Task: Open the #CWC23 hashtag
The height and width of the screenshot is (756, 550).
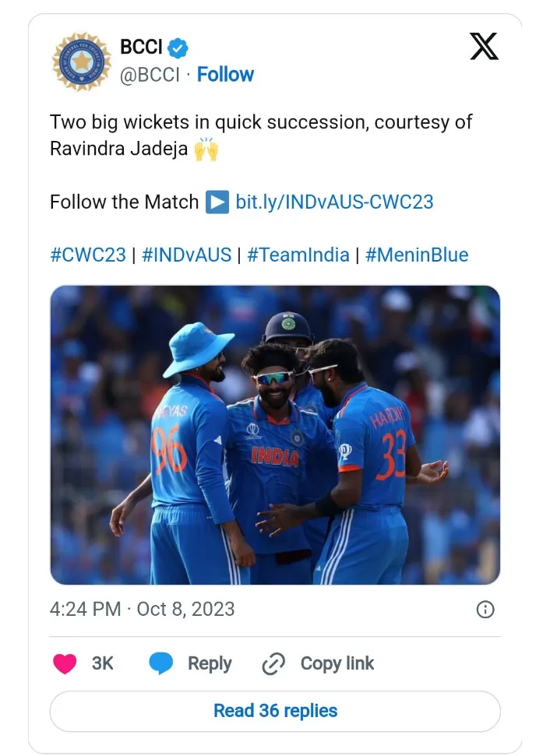Action: (x=87, y=255)
